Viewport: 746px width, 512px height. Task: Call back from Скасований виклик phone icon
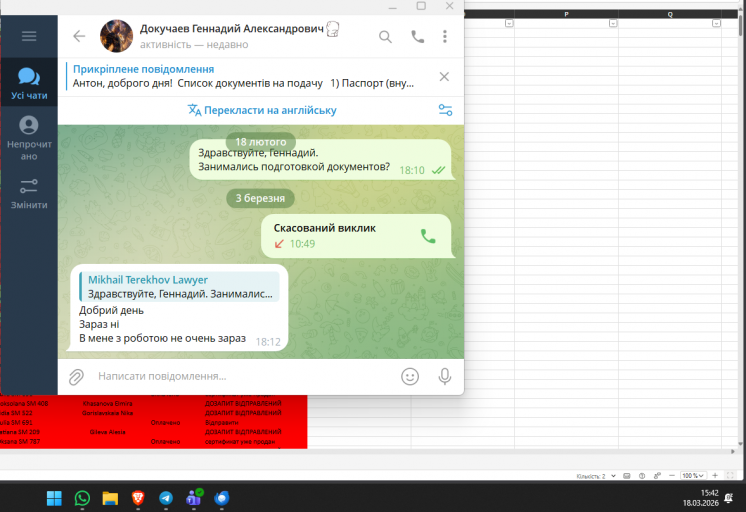pyautogui.click(x=428, y=236)
